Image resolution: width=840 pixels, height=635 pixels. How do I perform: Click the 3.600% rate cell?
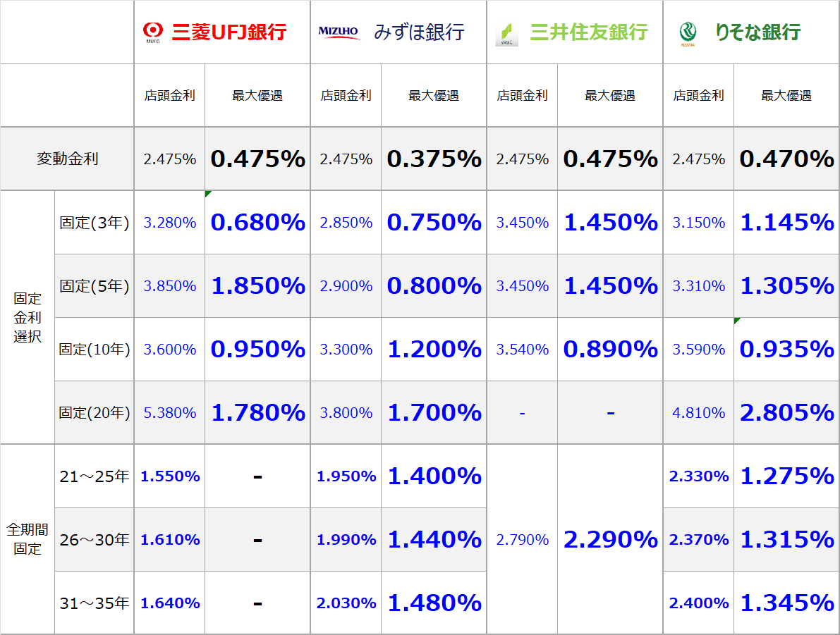[x=169, y=349]
